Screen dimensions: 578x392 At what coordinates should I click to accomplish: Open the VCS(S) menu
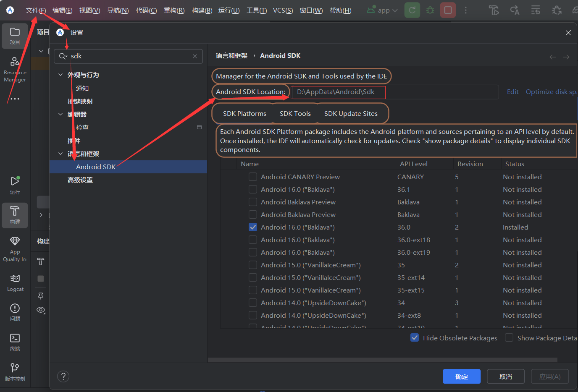[283, 10]
